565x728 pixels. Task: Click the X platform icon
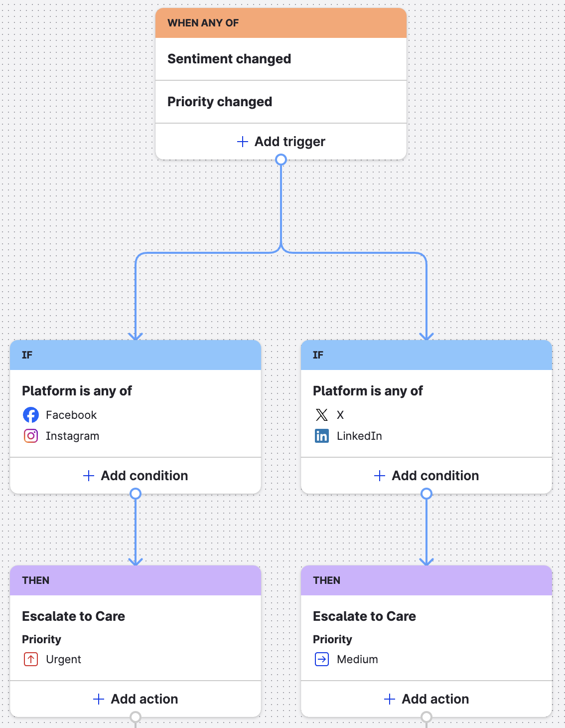pos(322,415)
